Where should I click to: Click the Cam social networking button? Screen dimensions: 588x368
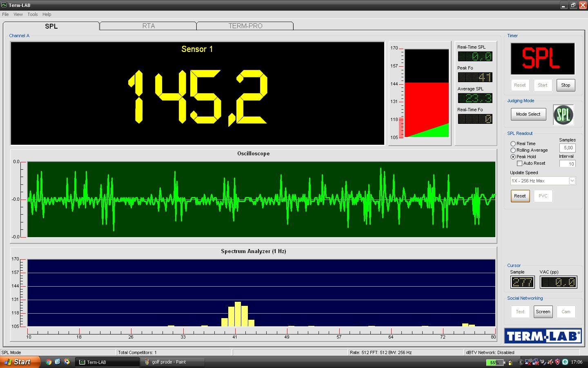click(566, 312)
